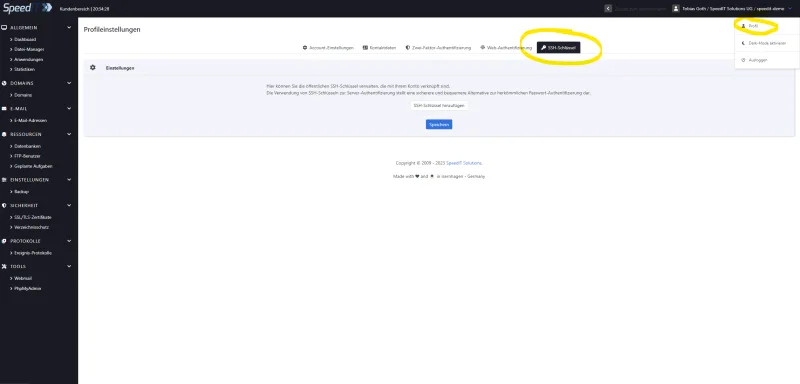Open the Account-Einstellungen tab
Viewport: 800px width, 384px height.
tap(328, 47)
